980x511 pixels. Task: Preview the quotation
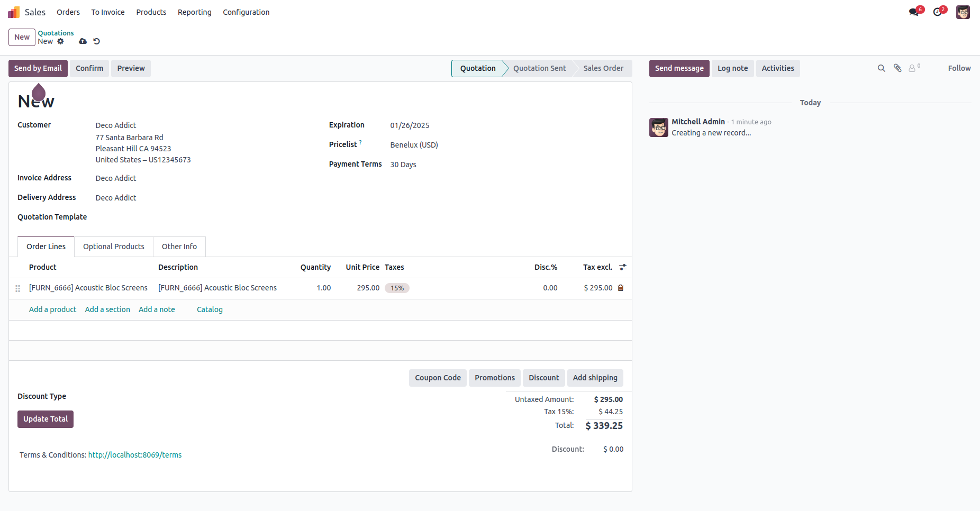131,68
